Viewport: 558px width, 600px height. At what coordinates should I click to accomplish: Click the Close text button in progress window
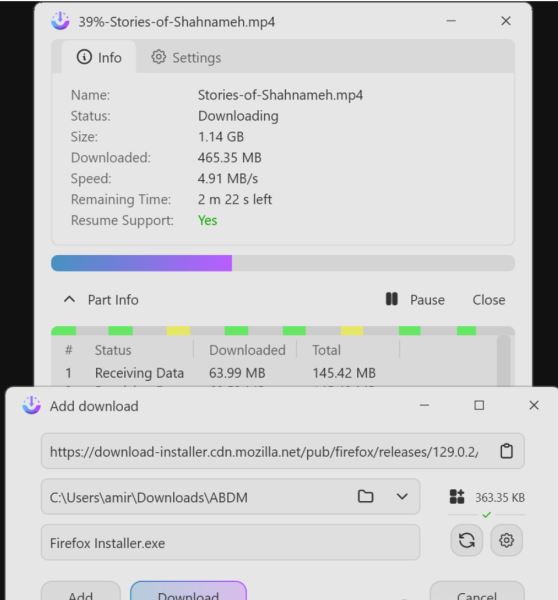pyautogui.click(x=489, y=300)
